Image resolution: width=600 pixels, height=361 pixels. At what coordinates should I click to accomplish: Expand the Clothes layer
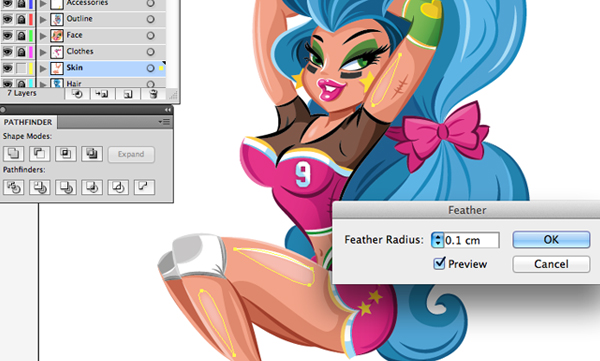click(43, 52)
